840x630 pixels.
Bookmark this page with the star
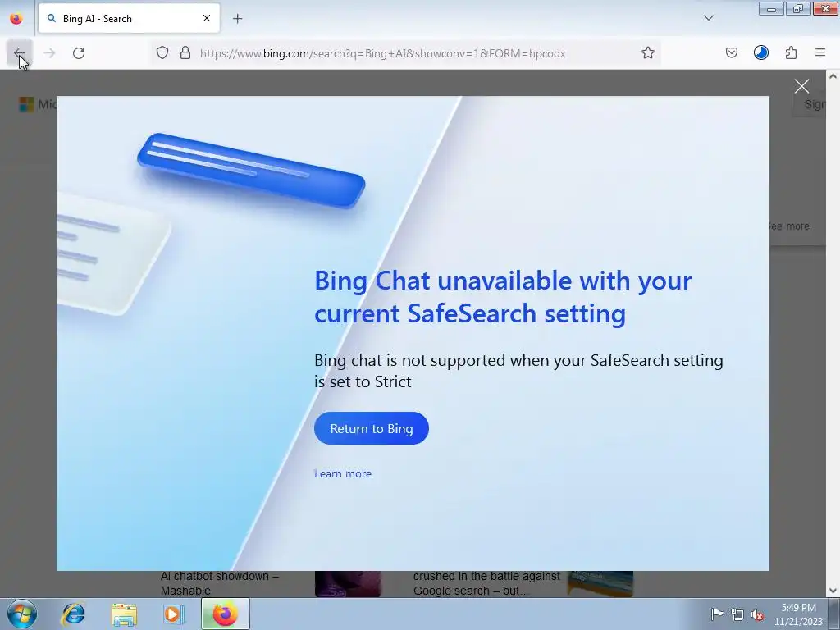(x=648, y=52)
